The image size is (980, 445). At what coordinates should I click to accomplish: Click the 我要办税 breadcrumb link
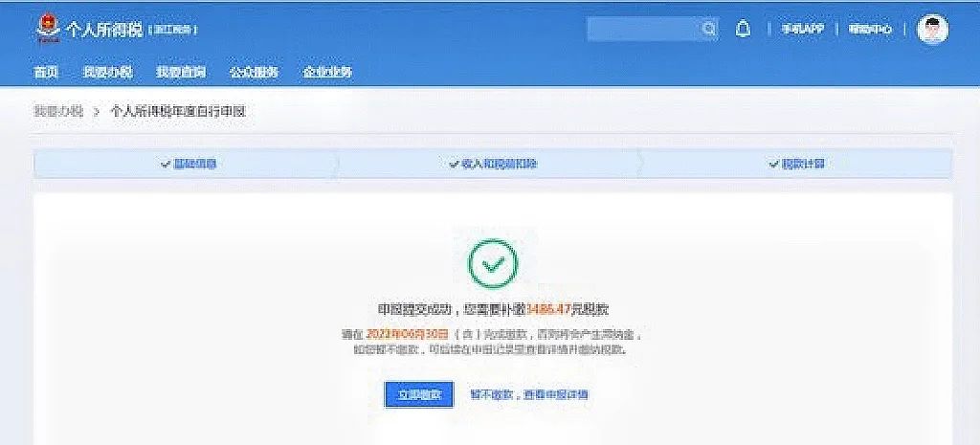(x=58, y=112)
